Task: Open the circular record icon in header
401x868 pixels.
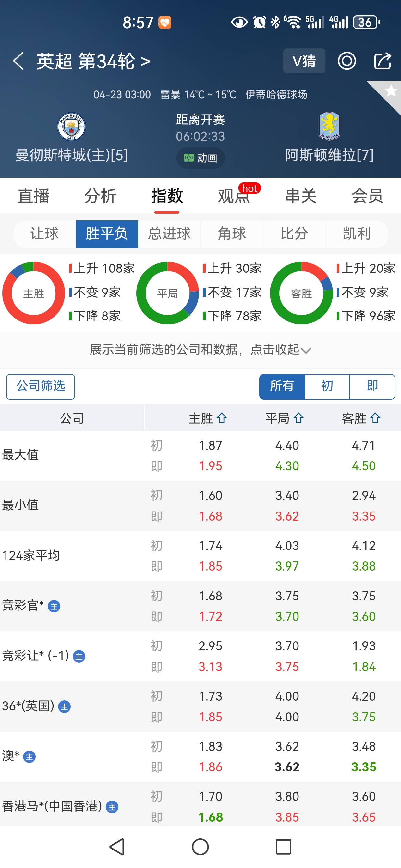Action: [x=347, y=61]
